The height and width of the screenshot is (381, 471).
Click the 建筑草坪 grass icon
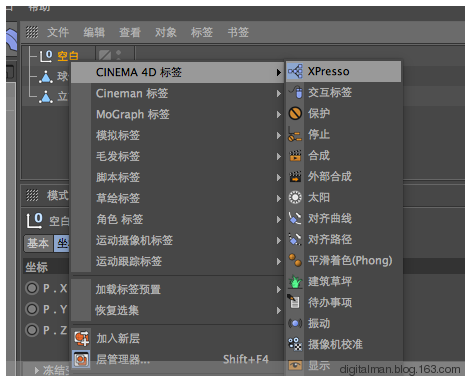coord(295,281)
